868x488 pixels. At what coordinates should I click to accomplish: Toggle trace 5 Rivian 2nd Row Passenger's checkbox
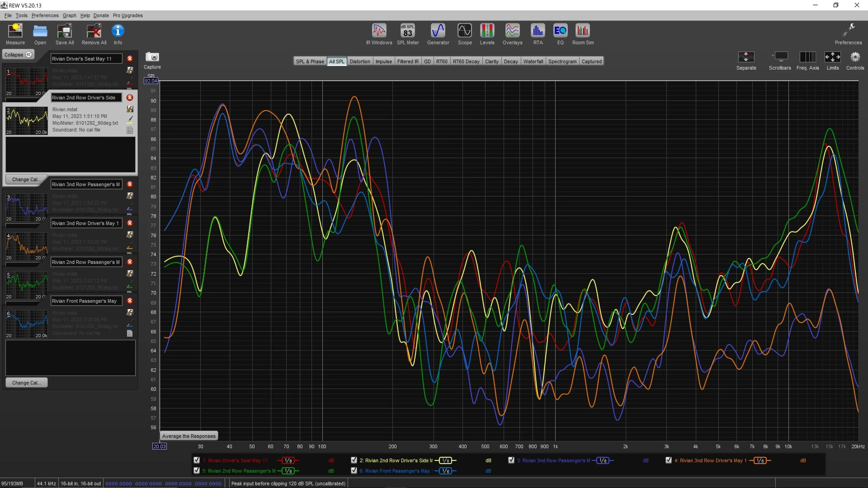point(197,470)
